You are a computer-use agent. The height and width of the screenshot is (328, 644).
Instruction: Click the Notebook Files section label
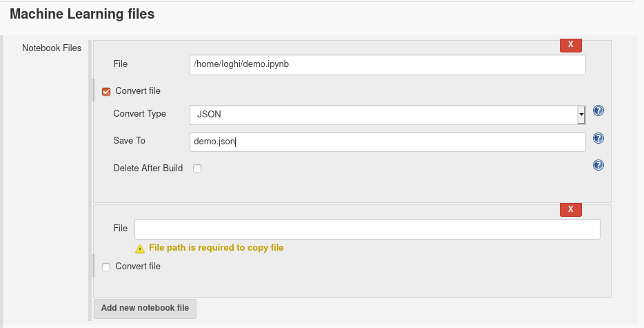pyautogui.click(x=52, y=48)
